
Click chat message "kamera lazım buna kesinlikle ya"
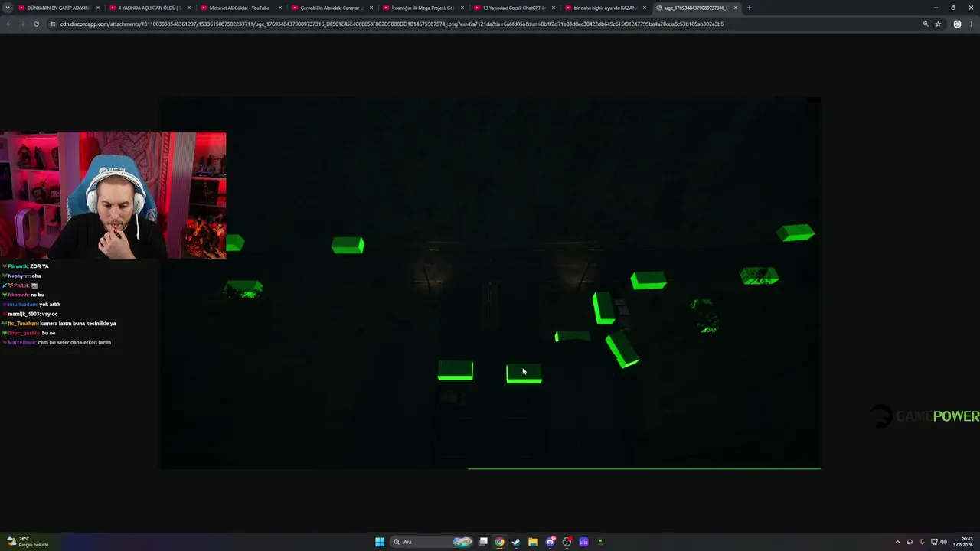(x=78, y=324)
